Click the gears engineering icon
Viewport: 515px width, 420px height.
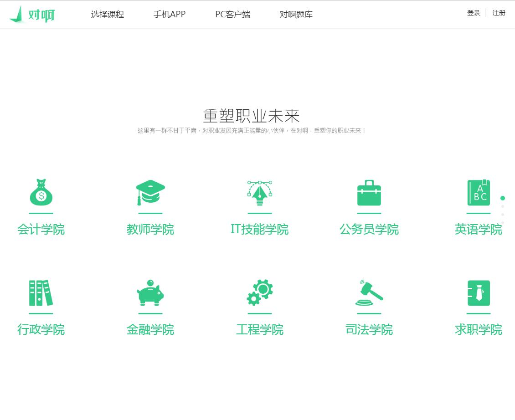pyautogui.click(x=260, y=292)
